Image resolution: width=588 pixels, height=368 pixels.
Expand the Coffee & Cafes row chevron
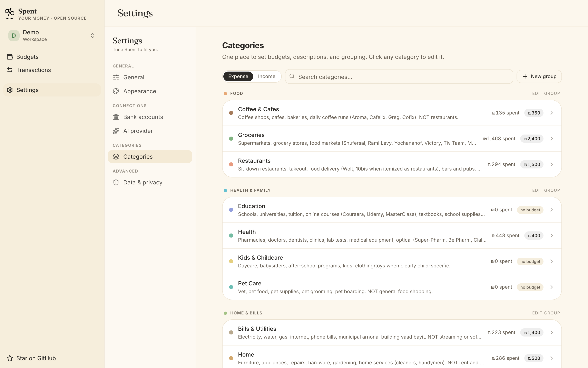point(551,113)
